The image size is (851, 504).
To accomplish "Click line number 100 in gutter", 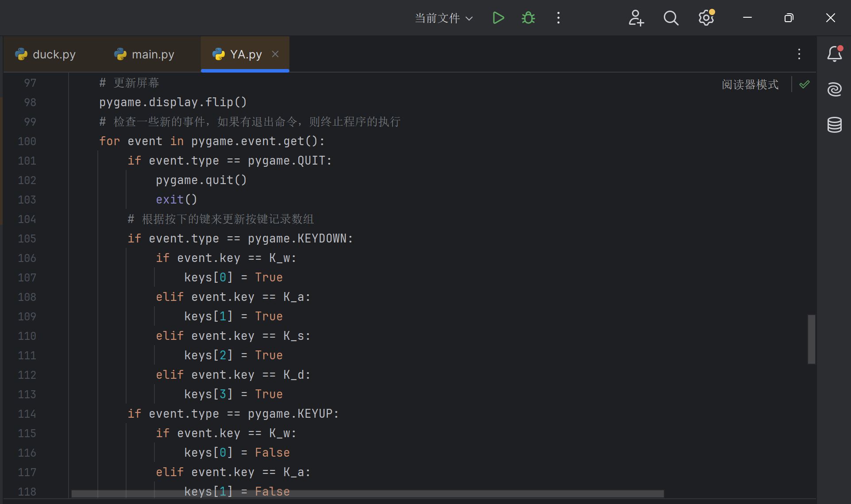I will [27, 141].
